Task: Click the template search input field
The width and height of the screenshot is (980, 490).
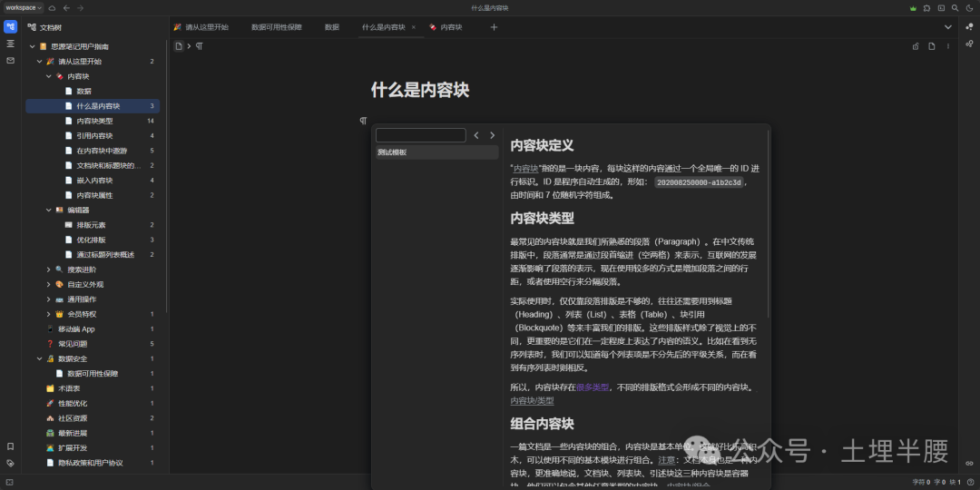Action: (421, 135)
